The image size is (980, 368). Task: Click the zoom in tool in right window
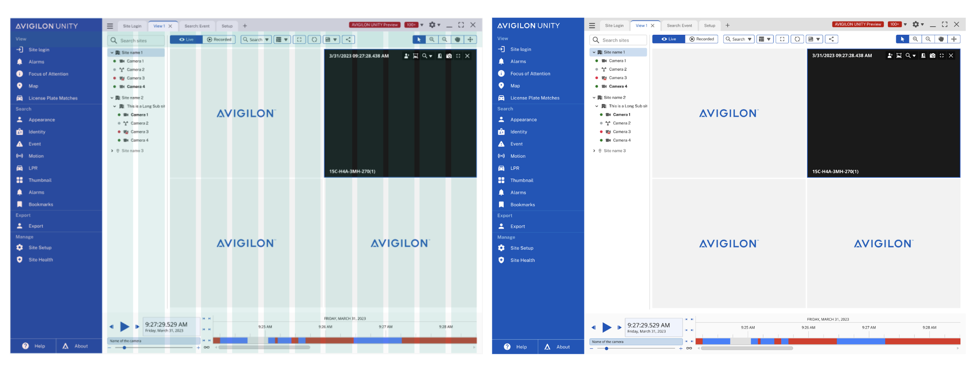915,39
